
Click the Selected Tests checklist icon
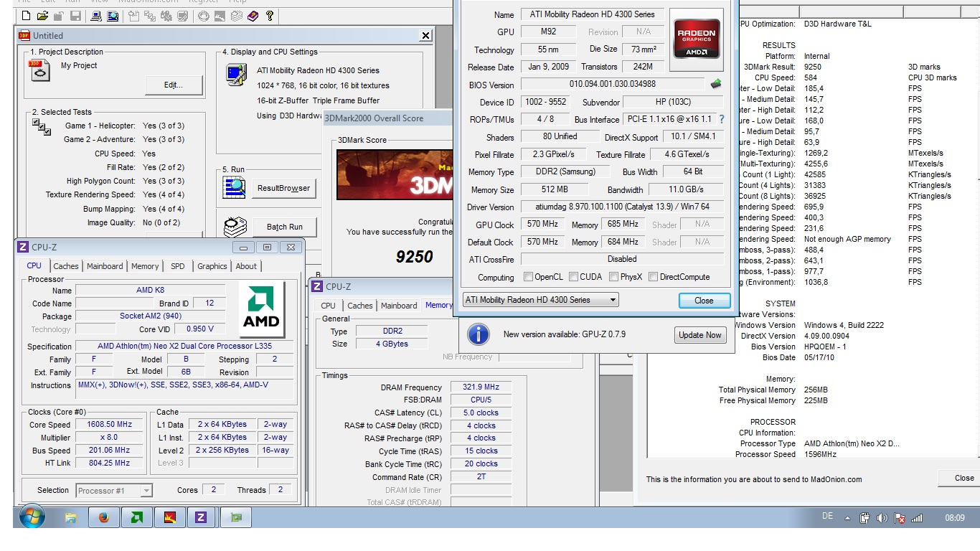point(41,127)
